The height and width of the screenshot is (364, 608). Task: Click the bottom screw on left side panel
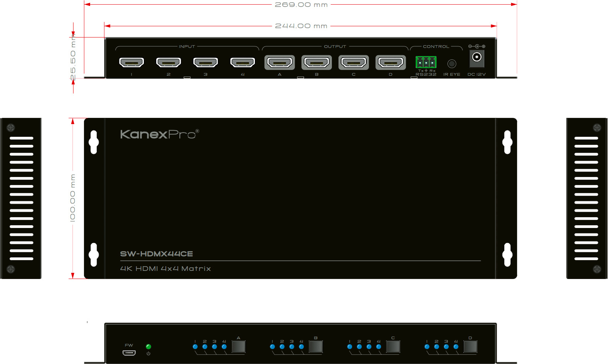pyautogui.click(x=11, y=269)
